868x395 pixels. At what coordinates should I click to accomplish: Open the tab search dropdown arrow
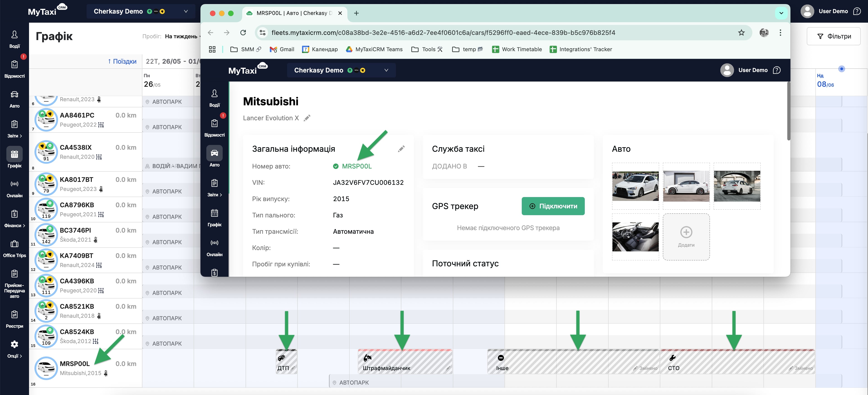[781, 13]
